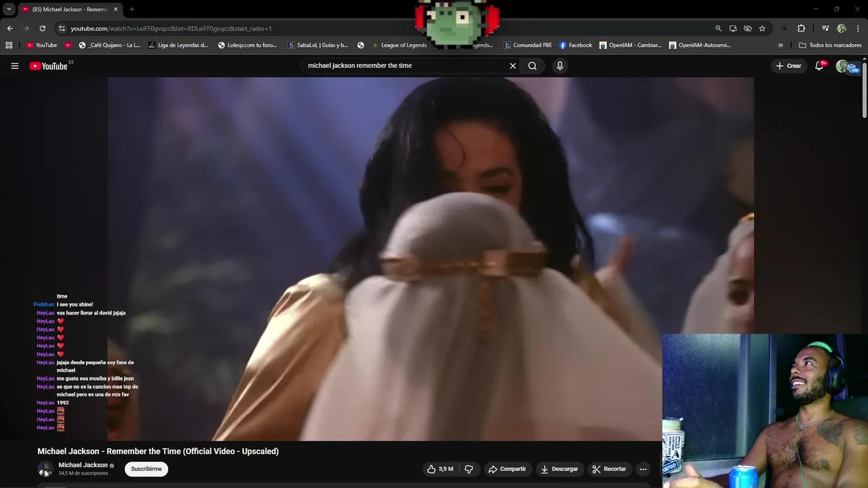Click chat message 'I see you shine!'

tap(75, 304)
